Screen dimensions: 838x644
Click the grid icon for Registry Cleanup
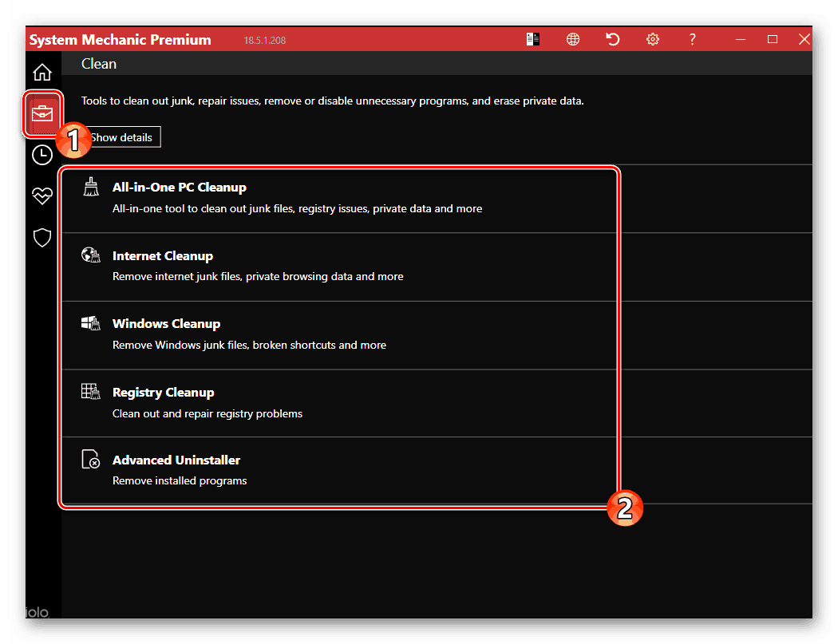(91, 391)
